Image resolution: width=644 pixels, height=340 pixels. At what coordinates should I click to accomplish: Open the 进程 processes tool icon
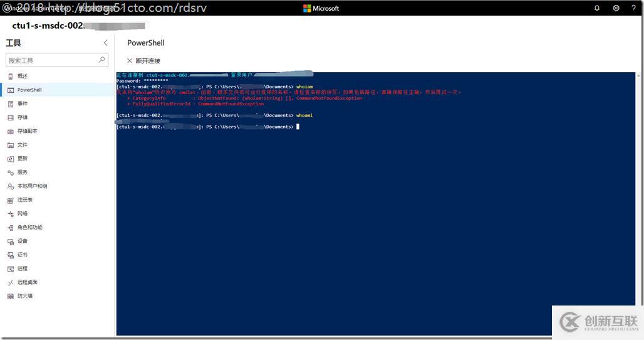point(11,269)
